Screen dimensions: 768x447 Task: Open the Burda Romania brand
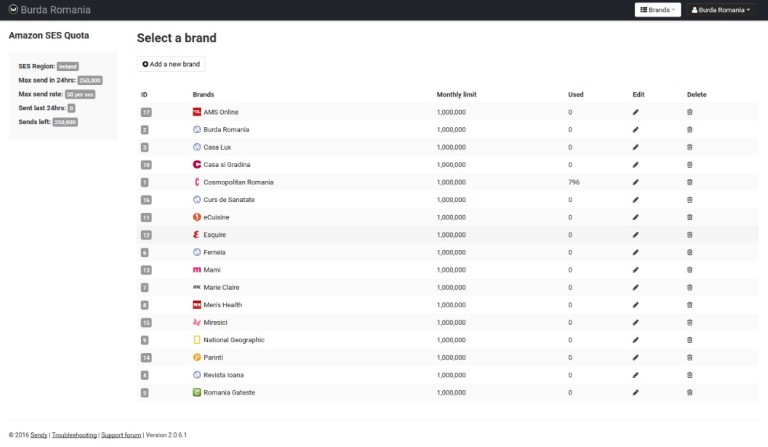pyautogui.click(x=226, y=130)
